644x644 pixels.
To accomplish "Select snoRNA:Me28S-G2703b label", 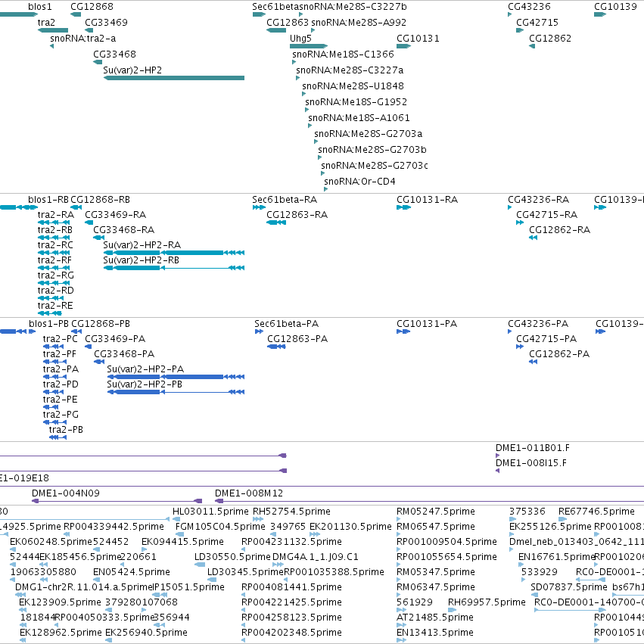I will (x=372, y=150).
